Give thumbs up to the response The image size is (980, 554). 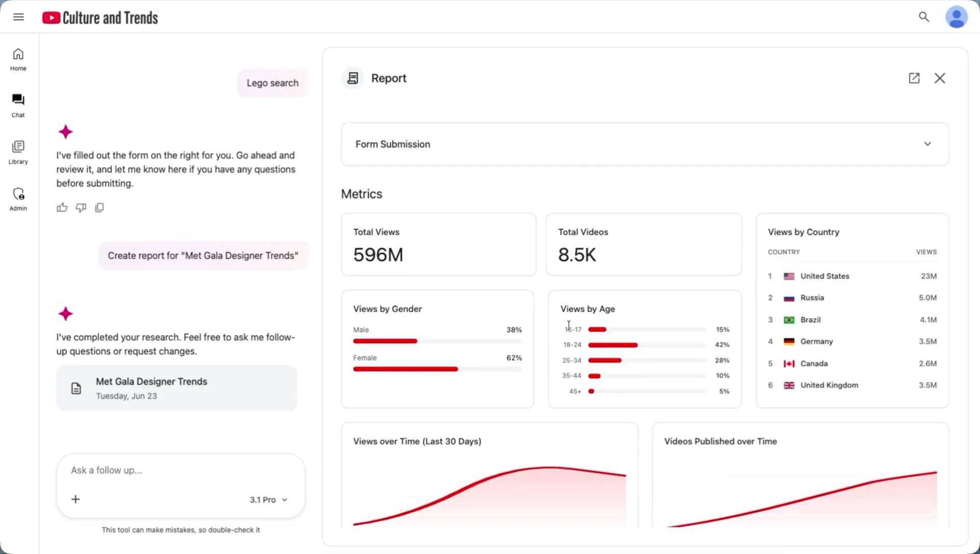click(x=62, y=207)
